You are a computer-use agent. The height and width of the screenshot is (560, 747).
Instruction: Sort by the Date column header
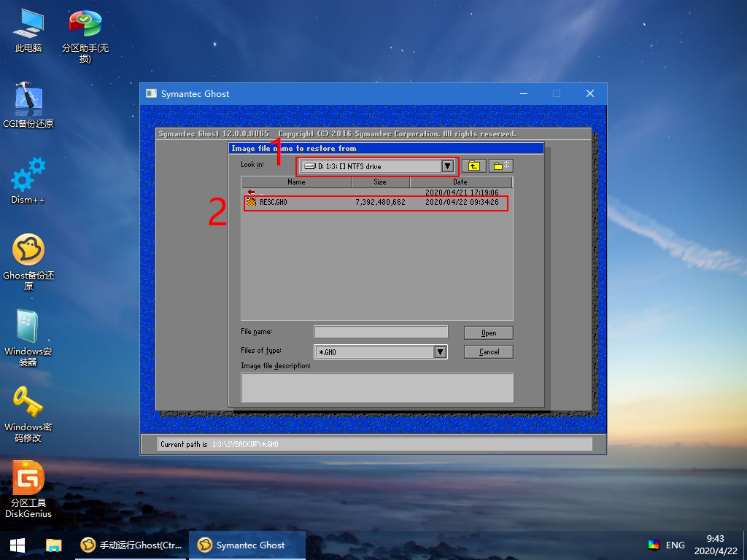click(x=461, y=182)
